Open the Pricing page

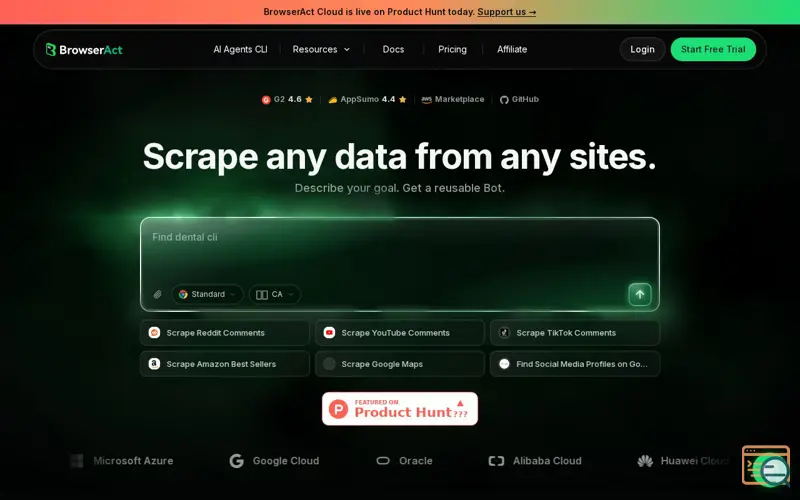click(452, 49)
